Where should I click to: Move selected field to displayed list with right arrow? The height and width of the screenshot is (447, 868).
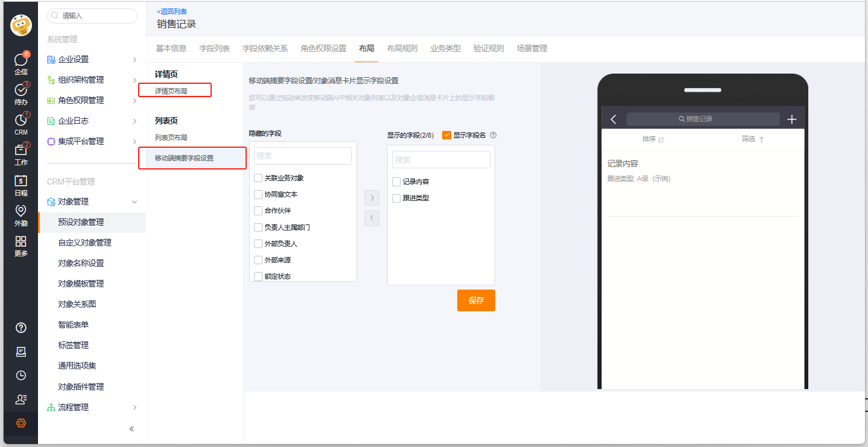[x=372, y=198]
